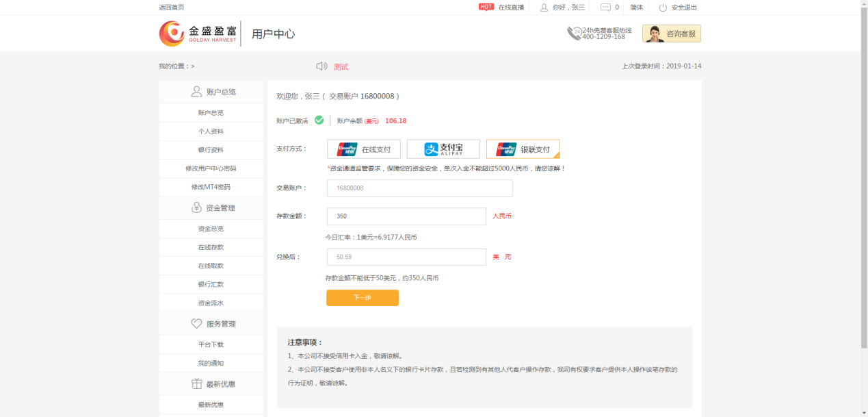This screenshot has width=868, height=417.
Task: Select 支付宝 Alipay payment method
Action: point(443,149)
